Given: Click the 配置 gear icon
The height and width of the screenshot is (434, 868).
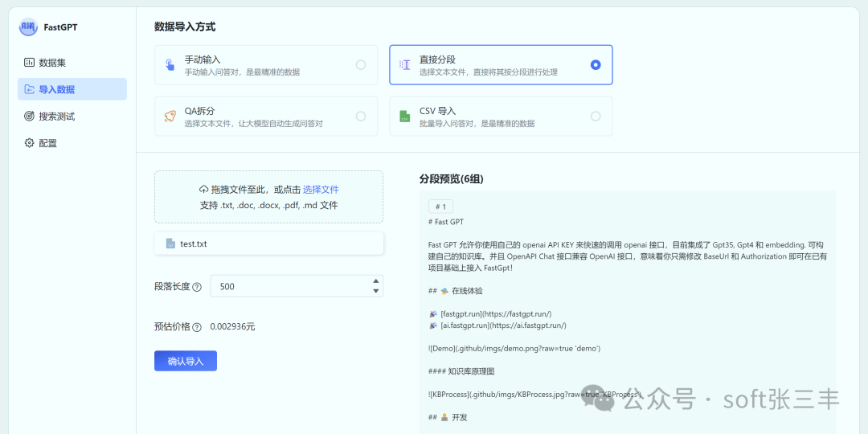Looking at the screenshot, I should point(29,143).
